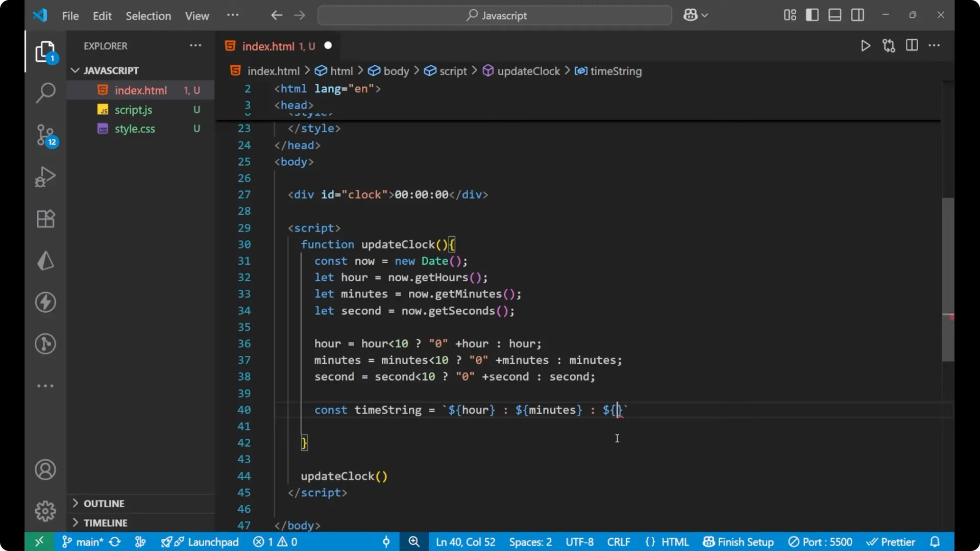Open the Run and Debug view
The image size is (980, 551).
(45, 177)
